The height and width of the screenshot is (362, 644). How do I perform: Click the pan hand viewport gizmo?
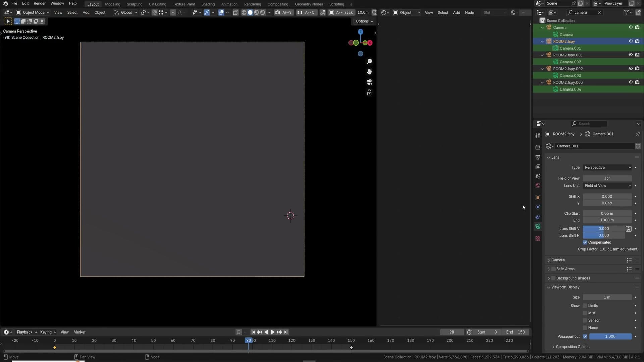(x=369, y=72)
